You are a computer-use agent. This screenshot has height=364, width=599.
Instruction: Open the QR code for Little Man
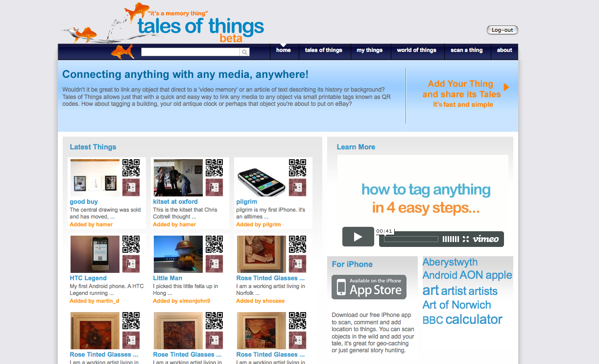pos(214,244)
